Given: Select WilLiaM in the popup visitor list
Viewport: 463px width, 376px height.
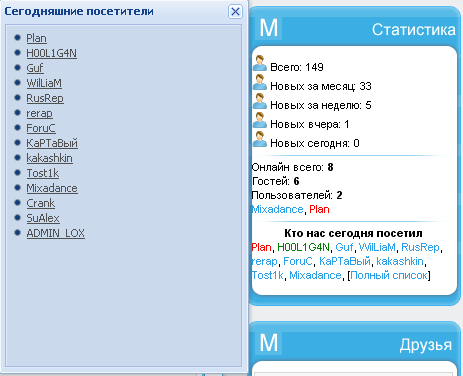Looking at the screenshot, I should point(44,83).
